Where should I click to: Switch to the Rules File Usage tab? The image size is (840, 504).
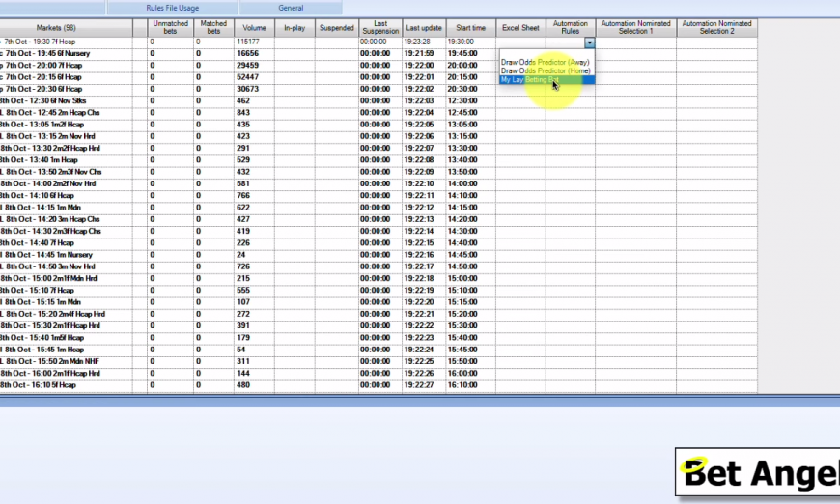[173, 8]
